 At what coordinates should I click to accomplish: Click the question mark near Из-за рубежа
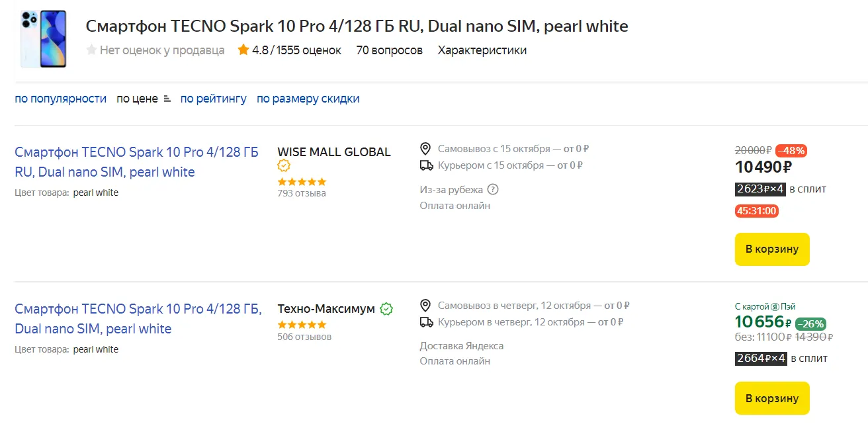coord(492,189)
